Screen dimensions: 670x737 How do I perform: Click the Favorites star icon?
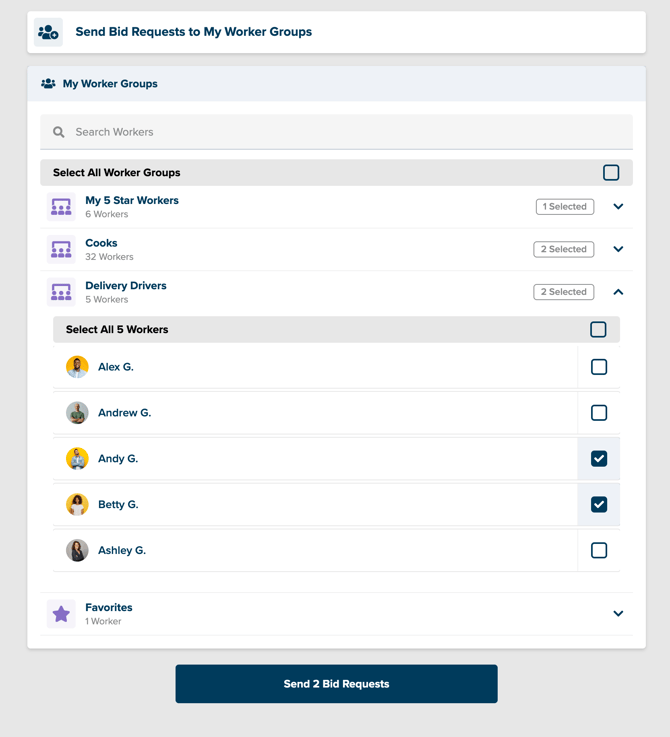(61, 614)
